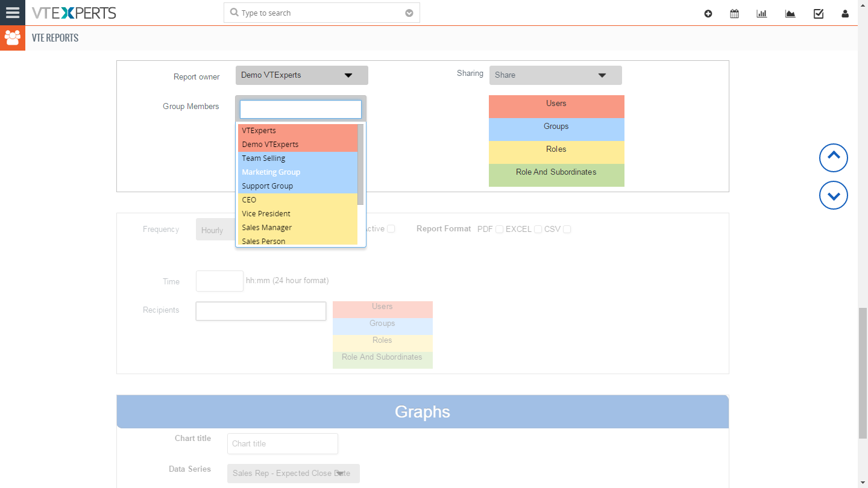
Task: Click the Time input field
Action: point(219,281)
